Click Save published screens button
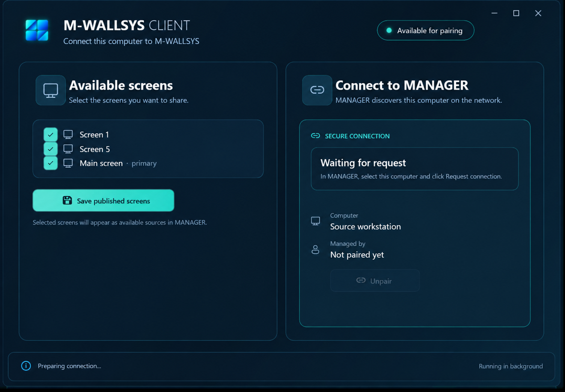Viewport: 565px width, 392px height. tap(103, 201)
